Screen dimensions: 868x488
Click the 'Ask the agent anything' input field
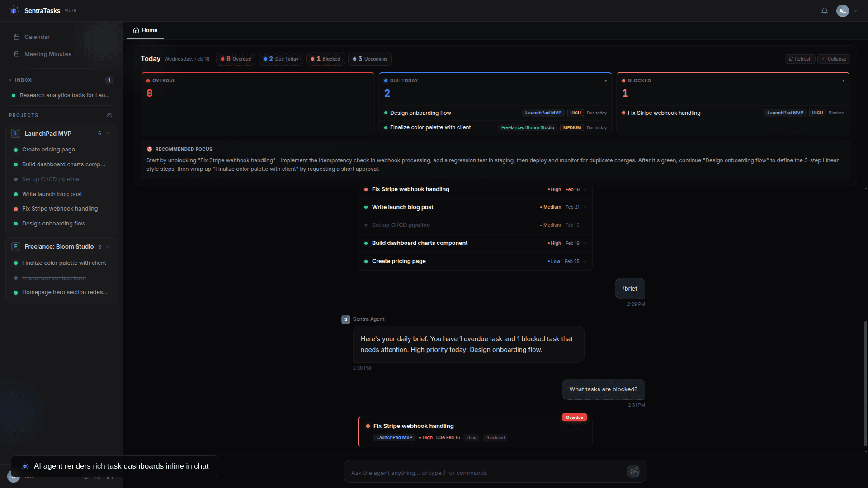(475, 473)
